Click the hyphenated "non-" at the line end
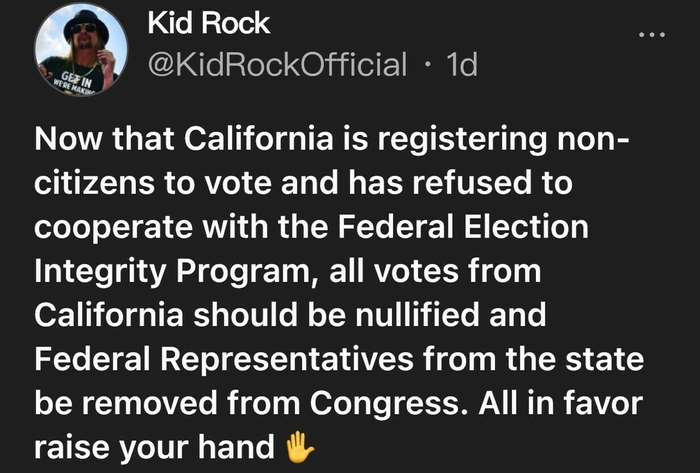 [596, 141]
